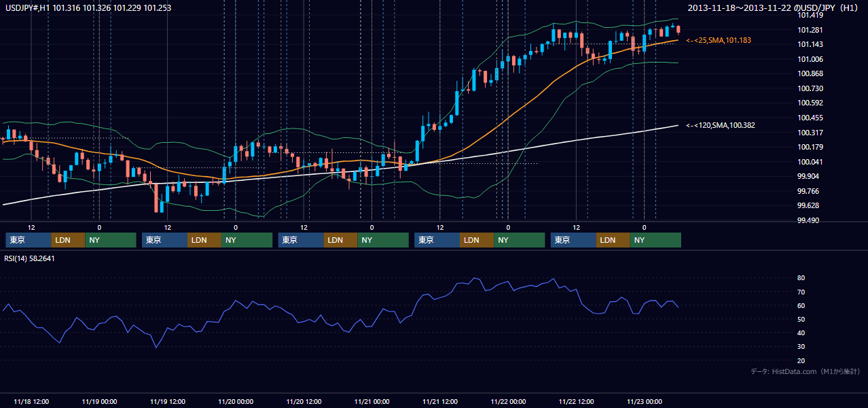Image resolution: width=868 pixels, height=408 pixels.
Task: Click the 11/22 12:00 date label
Action: (x=576, y=401)
